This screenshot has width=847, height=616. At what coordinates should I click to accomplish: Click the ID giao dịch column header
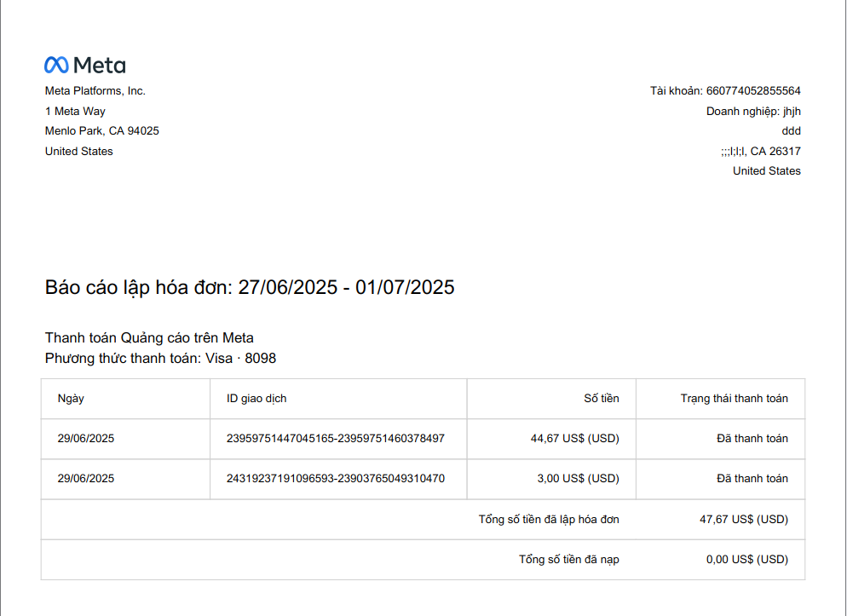[x=256, y=399]
